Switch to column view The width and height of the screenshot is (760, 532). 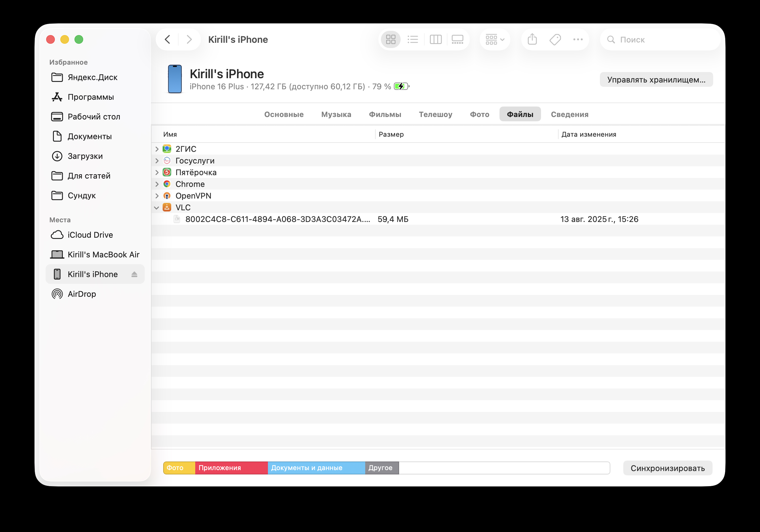click(x=435, y=39)
